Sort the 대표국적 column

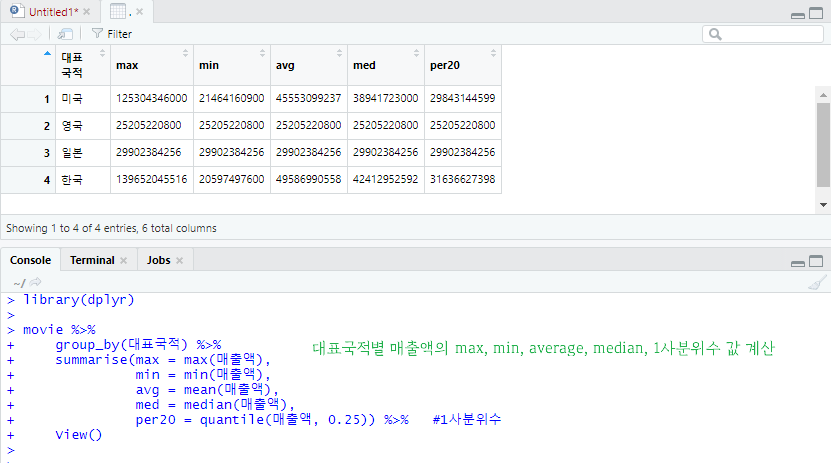(x=102, y=53)
